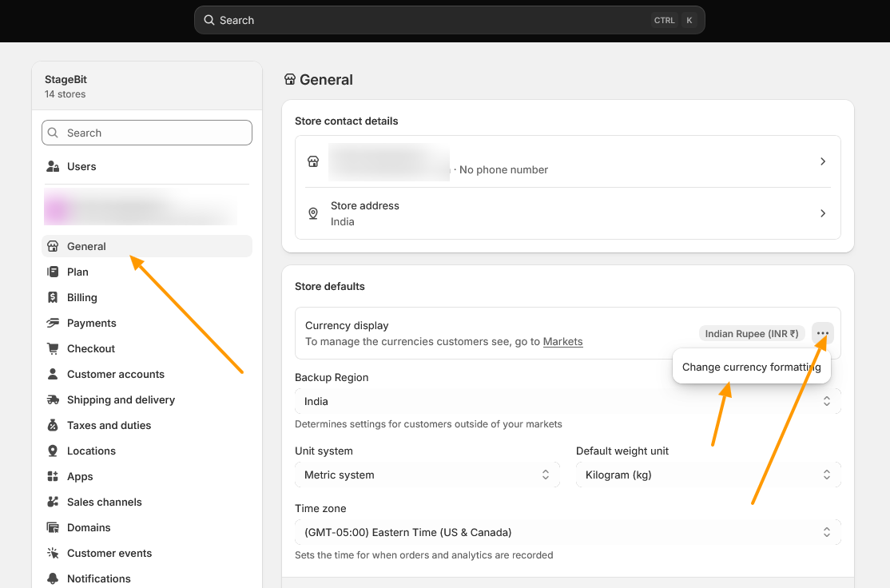Image resolution: width=890 pixels, height=588 pixels.
Task: Click the StageBit 14 stores header
Action: (146, 86)
